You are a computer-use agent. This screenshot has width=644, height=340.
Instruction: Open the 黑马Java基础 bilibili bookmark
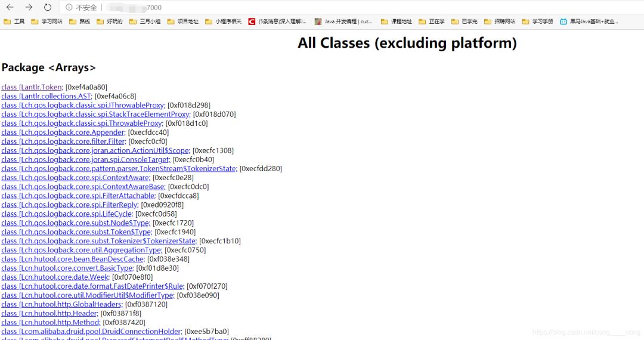[589, 21]
